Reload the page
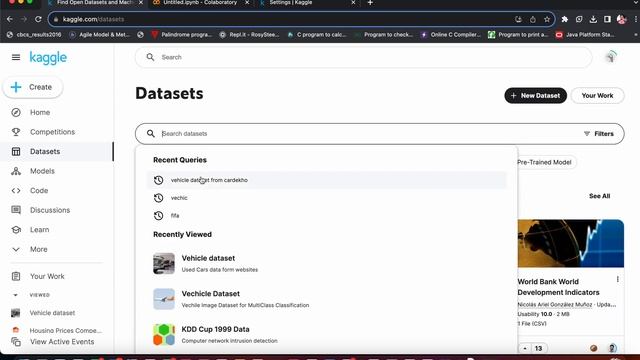The width and height of the screenshot is (640, 360). point(38,19)
